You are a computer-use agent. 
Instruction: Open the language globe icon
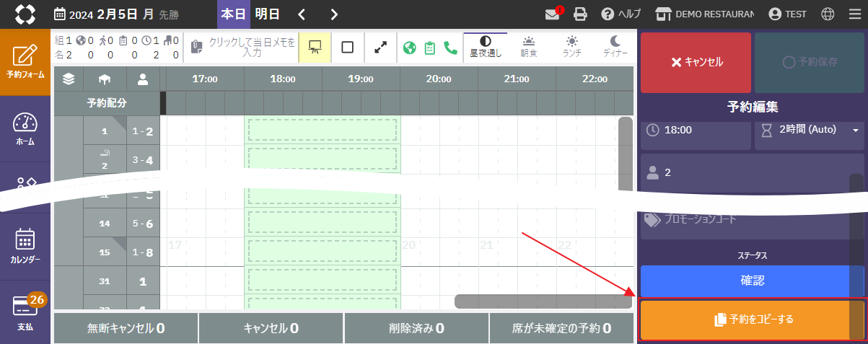828,14
